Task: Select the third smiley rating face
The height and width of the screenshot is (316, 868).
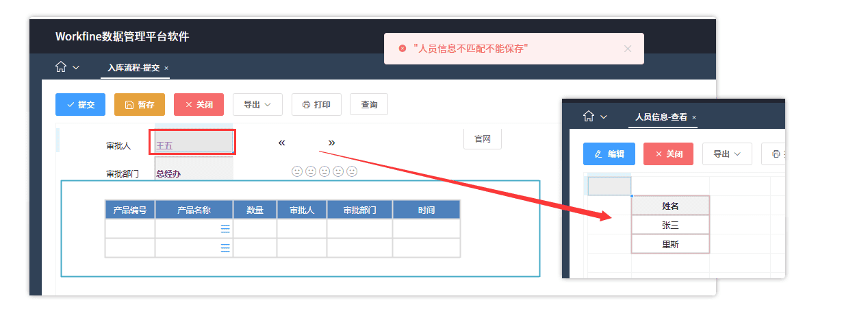Action: pyautogui.click(x=324, y=171)
